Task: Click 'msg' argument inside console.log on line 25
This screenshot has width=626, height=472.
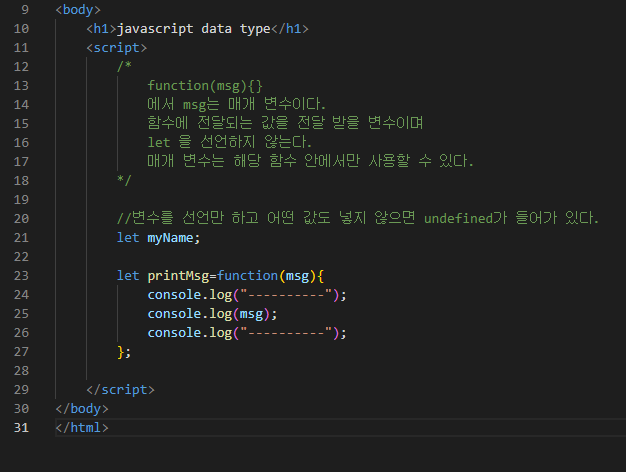Action: (251, 314)
